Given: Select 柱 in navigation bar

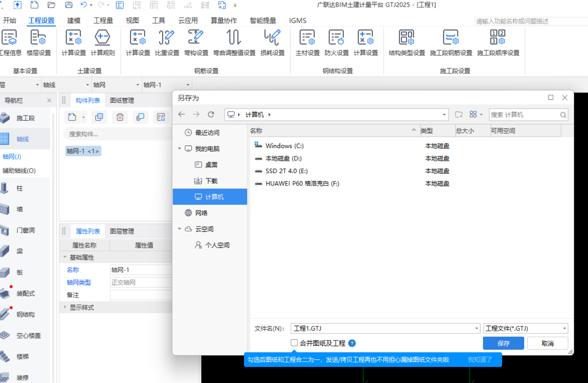Looking at the screenshot, I should point(19,188).
